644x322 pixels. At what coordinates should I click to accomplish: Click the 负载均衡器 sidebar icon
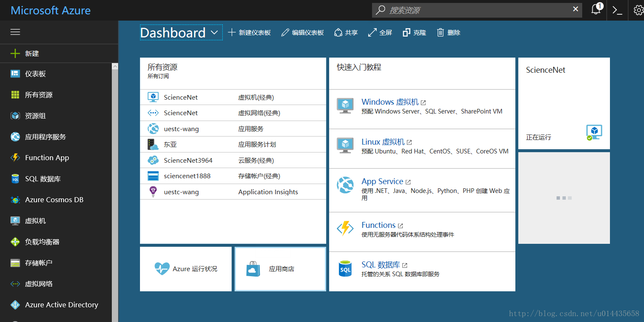[x=15, y=242]
